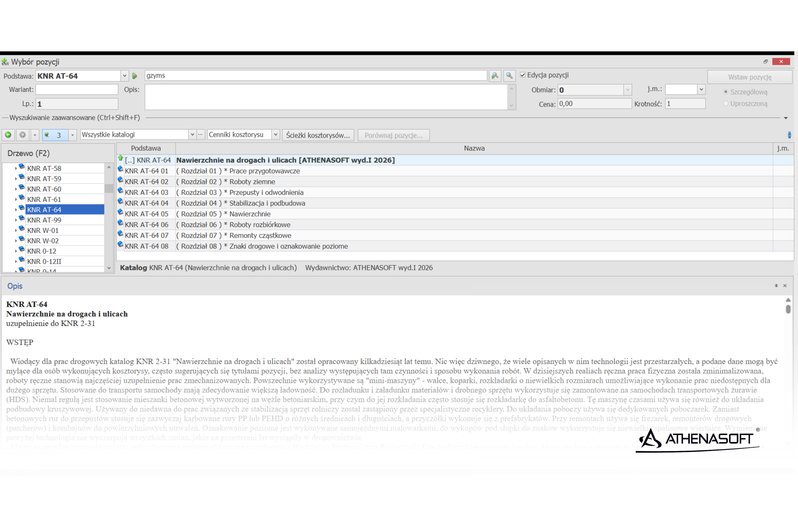Click the chapter icon for KNR AT-64 01

click(x=120, y=169)
